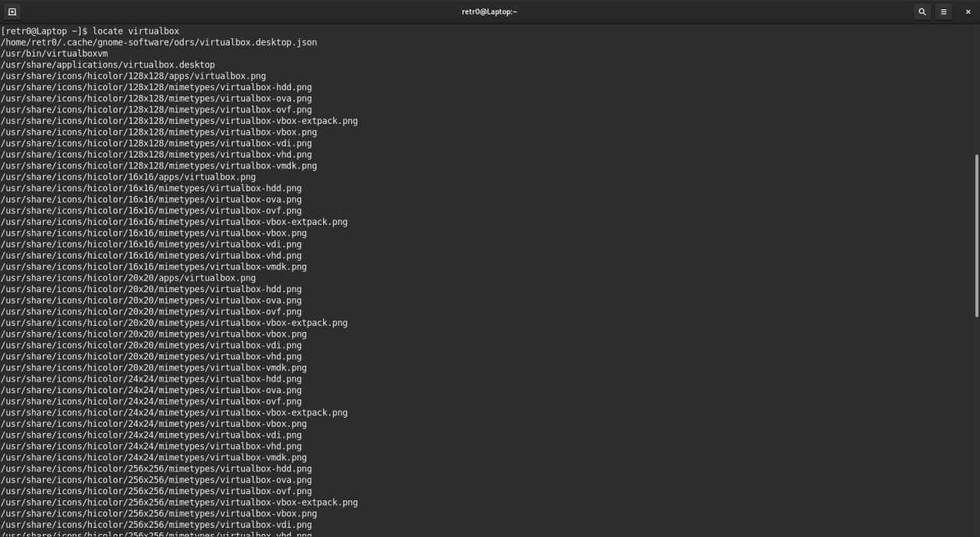The width and height of the screenshot is (980, 537).
Task: Select 24x24 virtualbox-hdd.png line
Action: 151,379
